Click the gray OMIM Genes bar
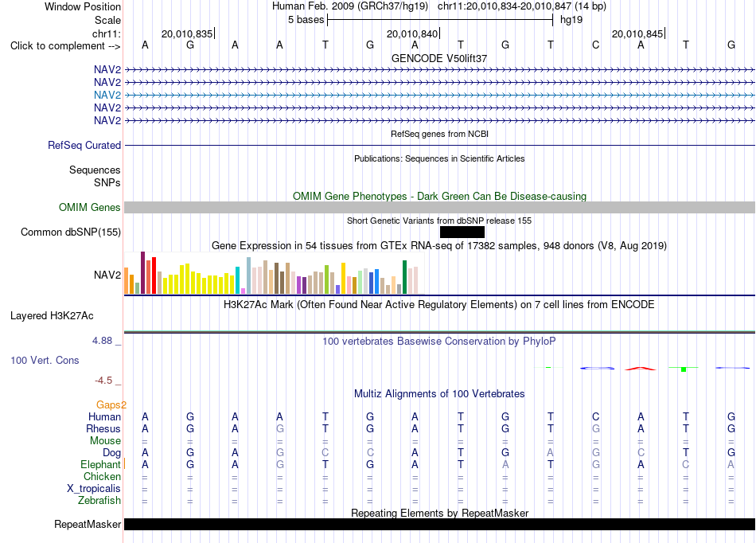756x543 pixels. click(439, 207)
